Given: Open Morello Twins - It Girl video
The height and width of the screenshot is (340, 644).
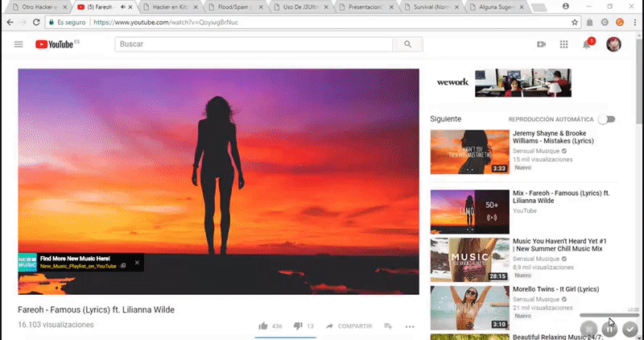Looking at the screenshot, I should (555, 289).
